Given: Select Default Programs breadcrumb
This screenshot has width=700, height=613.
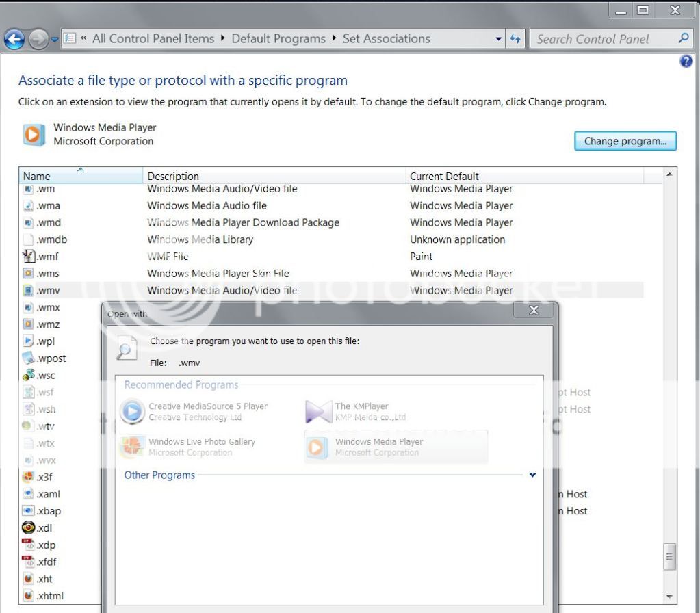Looking at the screenshot, I should 278,39.
